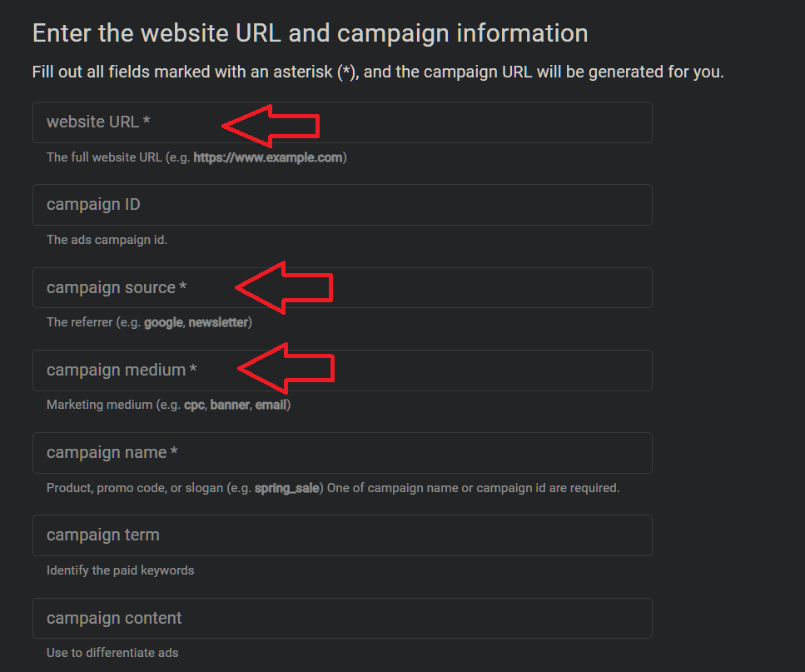Viewport: 805px width, 672px height.
Task: Click the 'Enter the website URL' heading
Action: pos(310,33)
